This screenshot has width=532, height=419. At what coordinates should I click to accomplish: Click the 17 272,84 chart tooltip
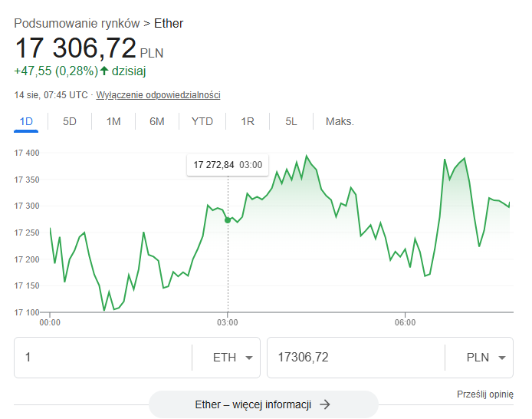tap(228, 165)
